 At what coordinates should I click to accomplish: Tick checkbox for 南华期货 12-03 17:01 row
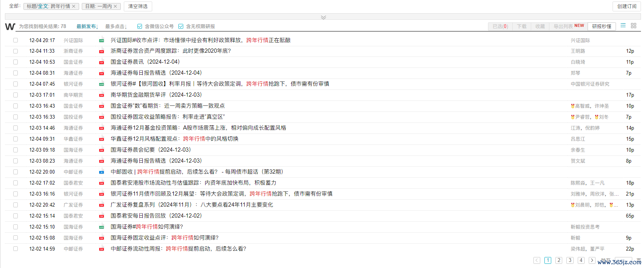tap(16, 95)
